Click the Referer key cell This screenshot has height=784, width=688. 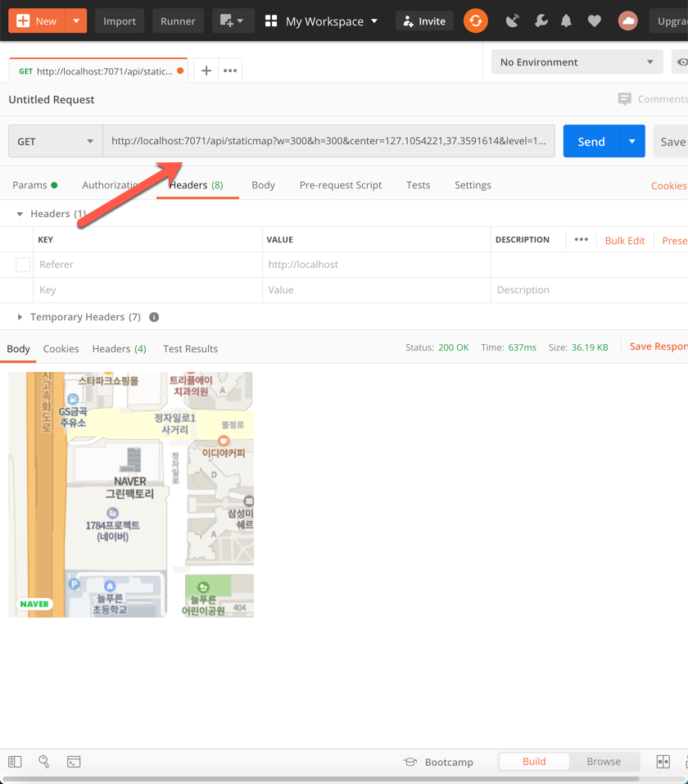(147, 265)
